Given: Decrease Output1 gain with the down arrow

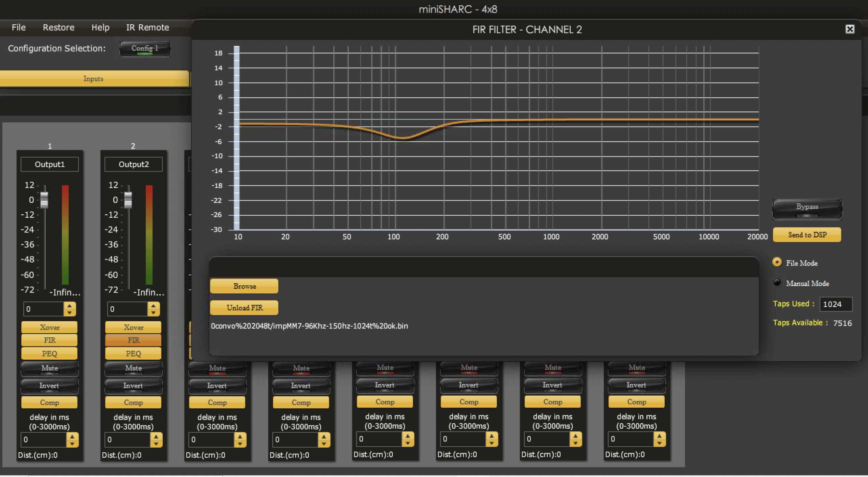Looking at the screenshot, I should (70, 313).
